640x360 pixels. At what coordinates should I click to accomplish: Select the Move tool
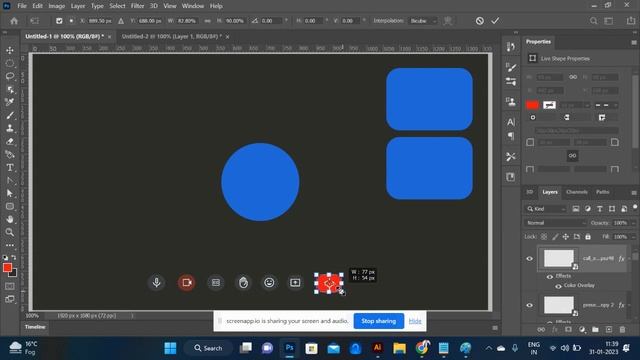[x=10, y=50]
